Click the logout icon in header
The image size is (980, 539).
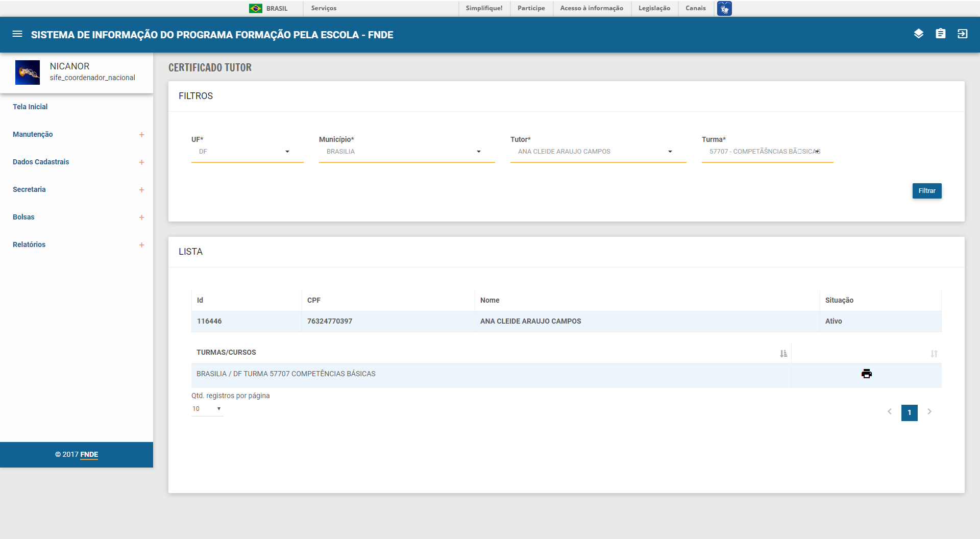tap(962, 34)
